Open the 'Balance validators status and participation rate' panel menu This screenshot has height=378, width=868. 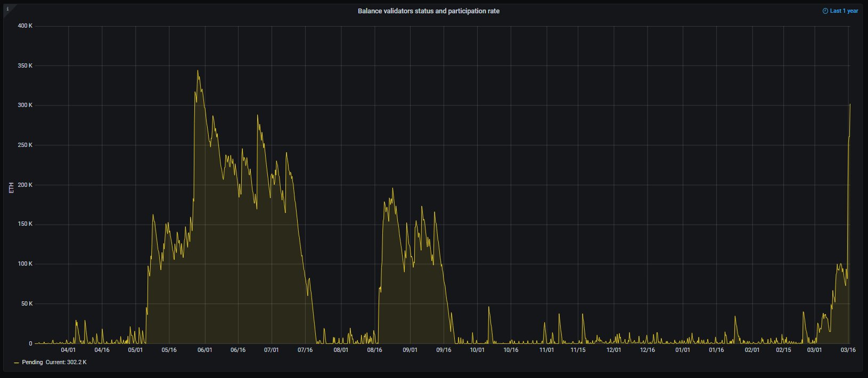(x=429, y=11)
